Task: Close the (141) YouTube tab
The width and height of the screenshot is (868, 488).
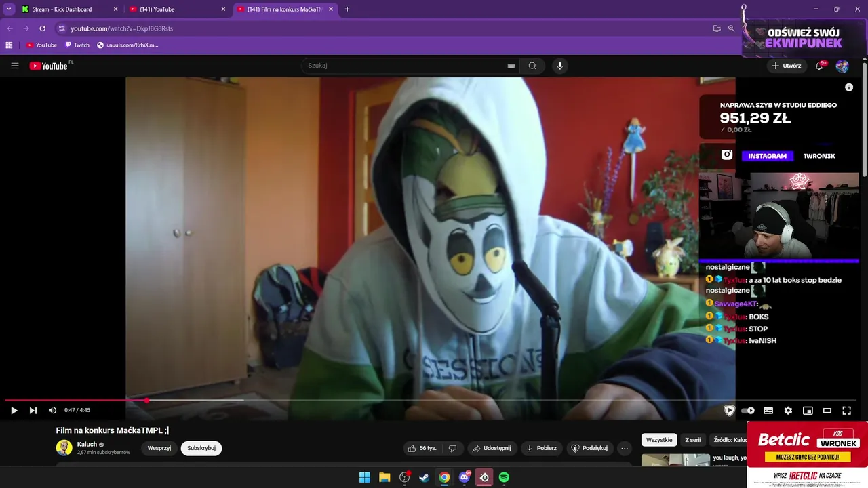Action: pyautogui.click(x=223, y=9)
